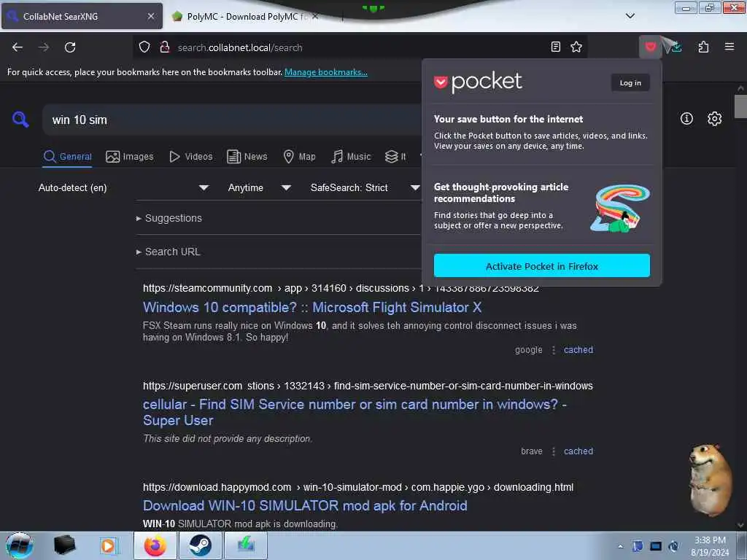Click the search query input field
Screen dimensions: 747x560
[x=232, y=120]
